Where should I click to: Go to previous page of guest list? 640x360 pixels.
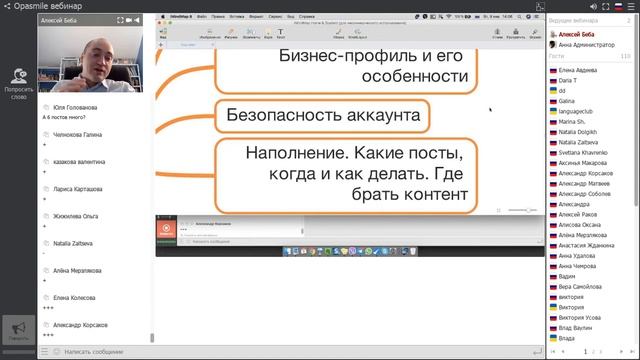563,351
